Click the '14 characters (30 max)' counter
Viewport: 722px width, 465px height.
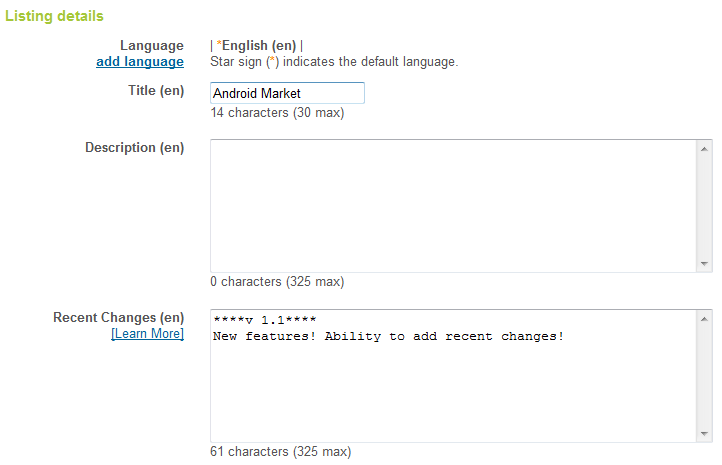pos(277,113)
